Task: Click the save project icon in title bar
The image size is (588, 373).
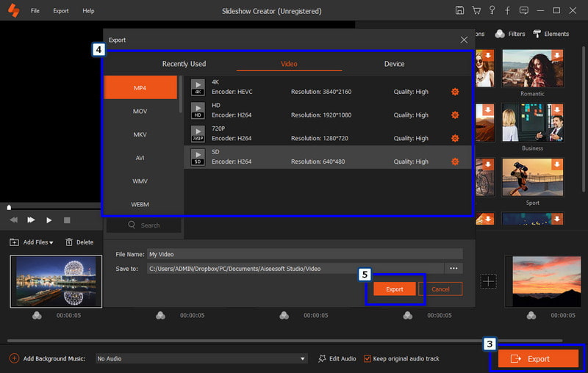Action: (459, 11)
